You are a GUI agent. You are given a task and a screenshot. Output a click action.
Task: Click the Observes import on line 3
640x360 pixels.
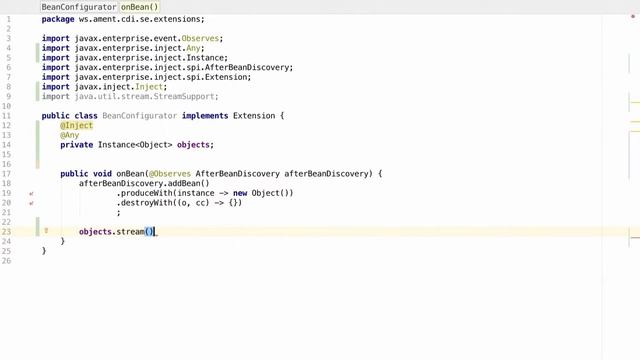pos(133,38)
